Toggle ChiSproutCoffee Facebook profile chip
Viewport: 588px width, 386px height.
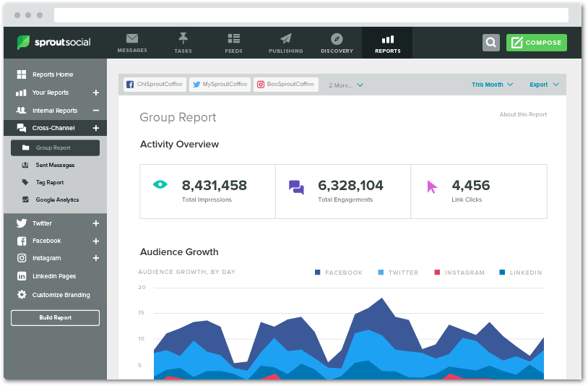point(155,85)
